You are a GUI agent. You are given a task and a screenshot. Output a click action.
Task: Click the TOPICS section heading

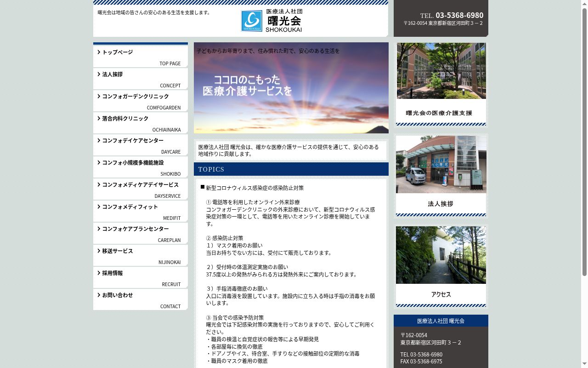point(291,169)
